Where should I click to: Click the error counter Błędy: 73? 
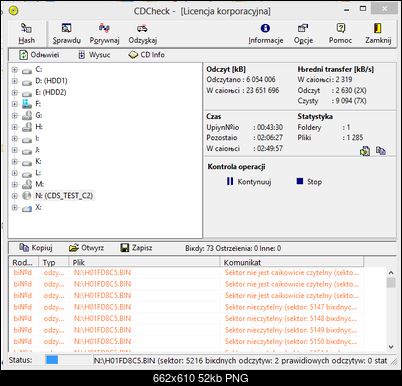pyautogui.click(x=199, y=248)
